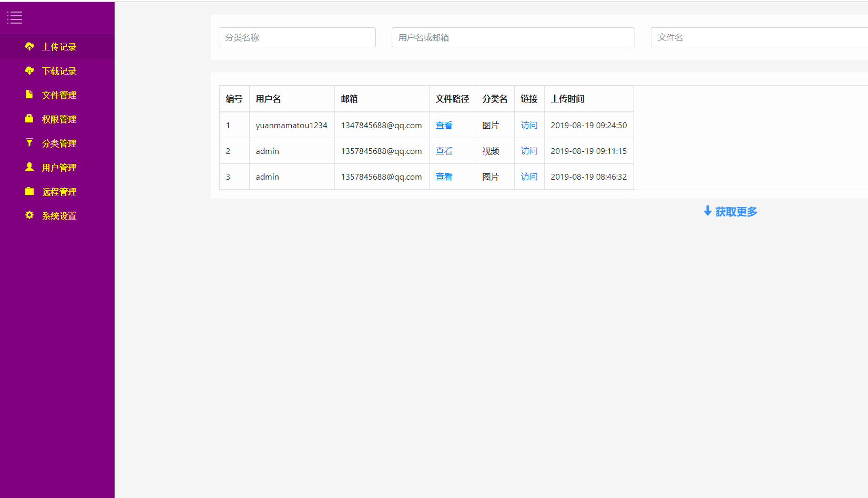
Task: Open 查看 link for record number 2
Action: (x=444, y=151)
